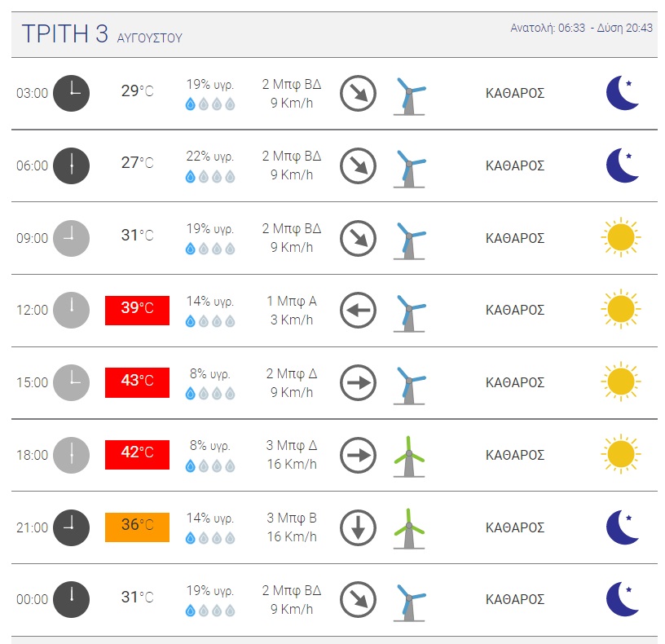The height and width of the screenshot is (644, 665).
Task: Click the blue wind turbine at 15:00
Action: (409, 386)
